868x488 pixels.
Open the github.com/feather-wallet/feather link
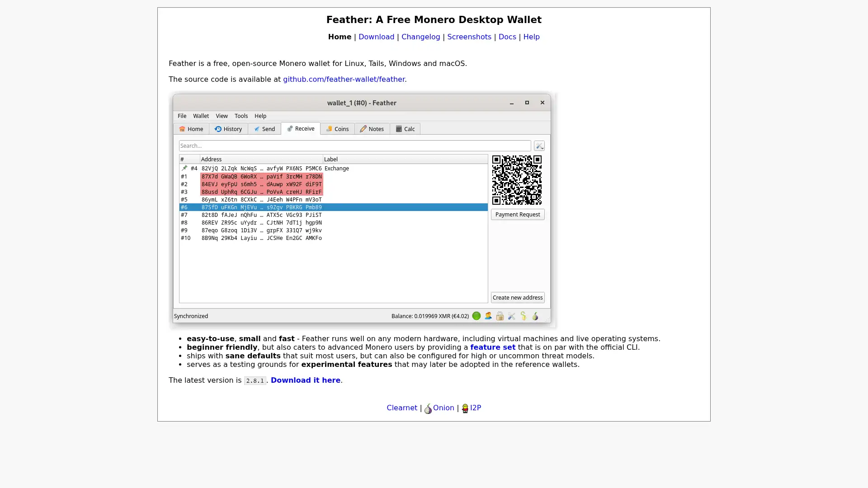[x=344, y=79]
